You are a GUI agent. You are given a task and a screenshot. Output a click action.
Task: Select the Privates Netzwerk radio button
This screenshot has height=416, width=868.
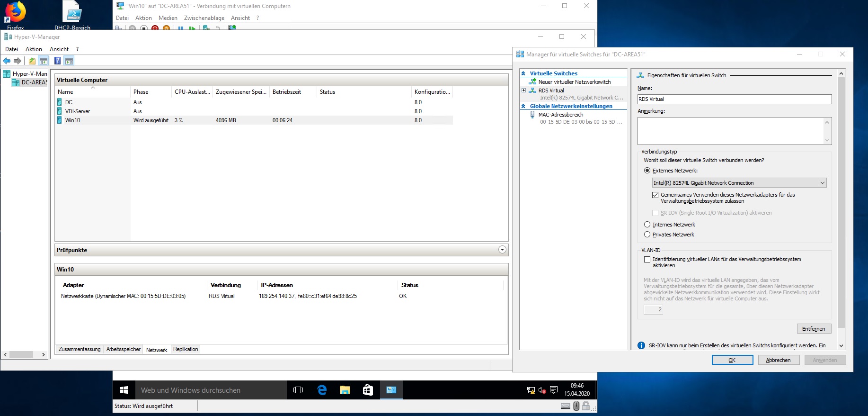[x=647, y=235]
